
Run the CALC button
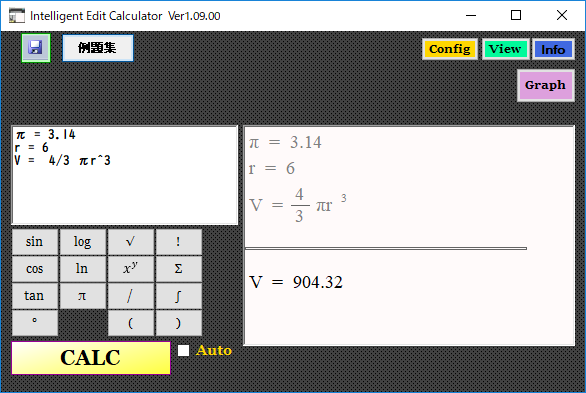tap(91, 358)
